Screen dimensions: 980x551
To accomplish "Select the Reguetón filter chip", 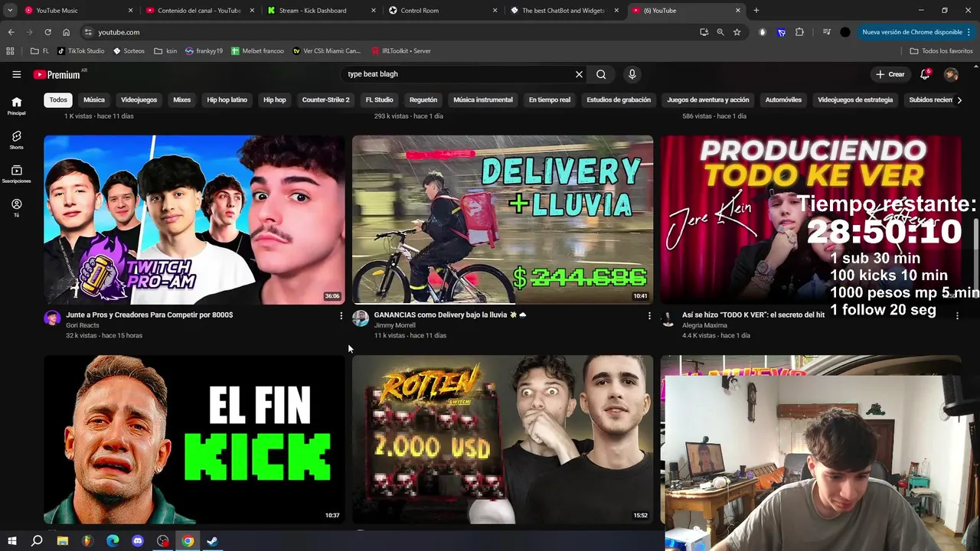I will coord(423,99).
